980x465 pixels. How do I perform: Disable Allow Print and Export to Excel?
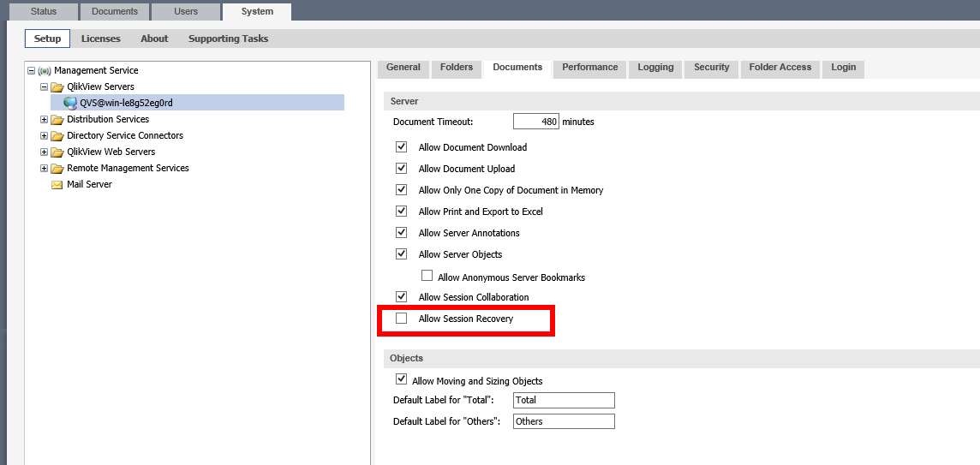click(401, 212)
